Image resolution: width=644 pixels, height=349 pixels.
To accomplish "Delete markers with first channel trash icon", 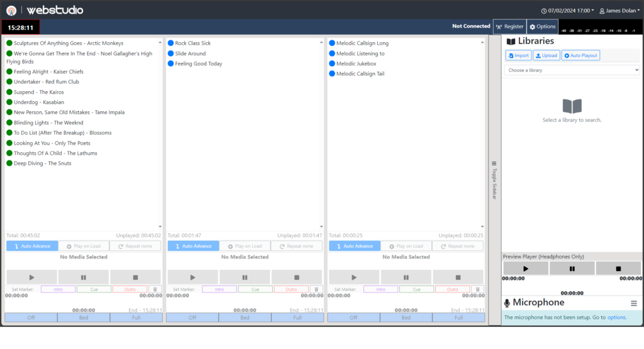I will point(155,289).
